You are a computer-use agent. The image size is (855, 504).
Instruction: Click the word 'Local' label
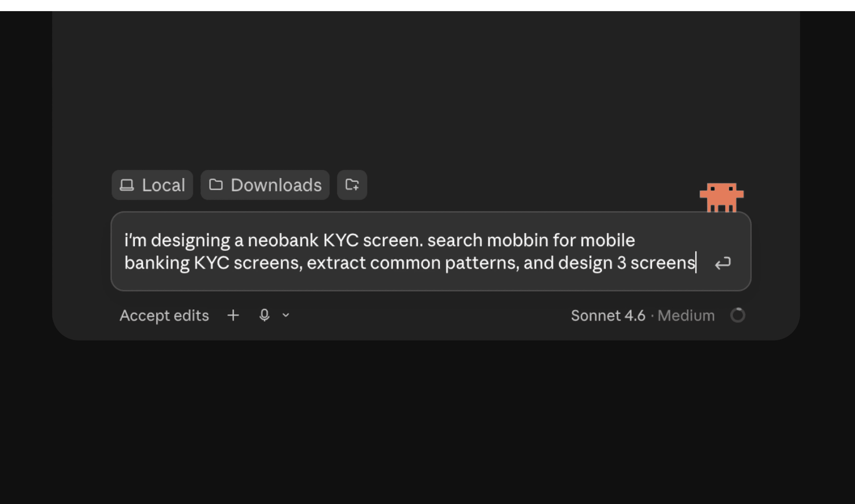(x=163, y=185)
